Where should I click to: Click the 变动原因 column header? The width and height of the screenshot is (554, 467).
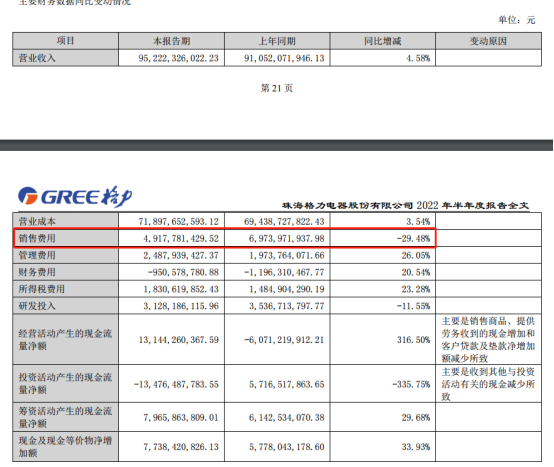coord(488,41)
